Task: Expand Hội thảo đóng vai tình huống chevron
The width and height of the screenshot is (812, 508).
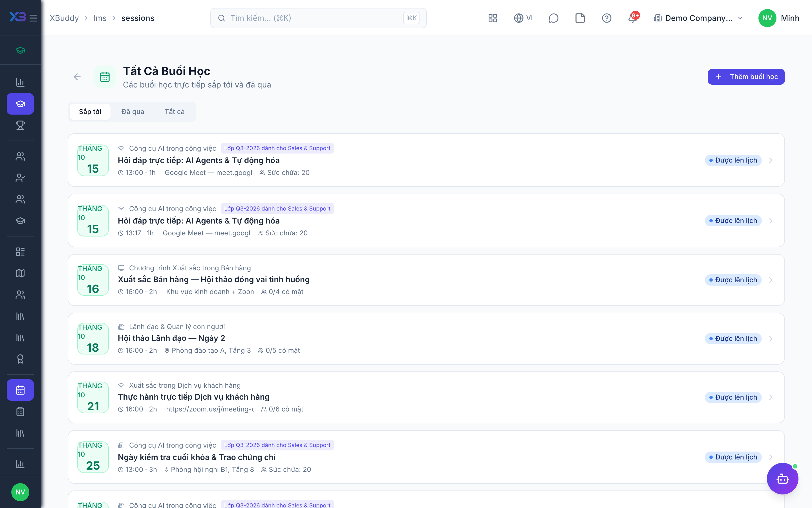Action: click(771, 280)
